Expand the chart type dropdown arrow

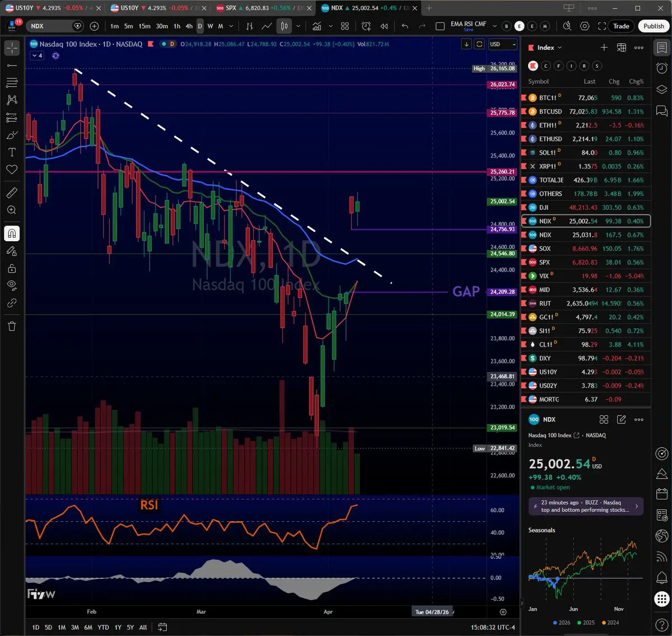click(298, 26)
